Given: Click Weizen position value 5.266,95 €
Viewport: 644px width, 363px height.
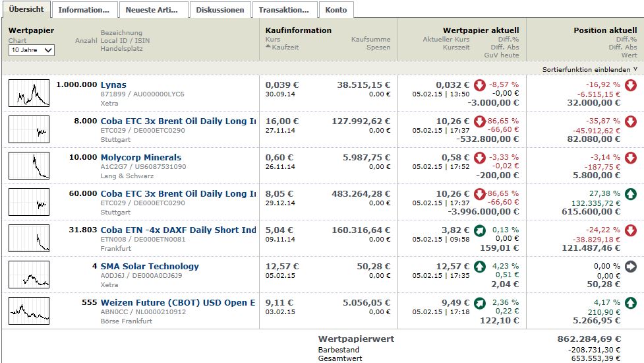Looking at the screenshot, I should (597, 321).
